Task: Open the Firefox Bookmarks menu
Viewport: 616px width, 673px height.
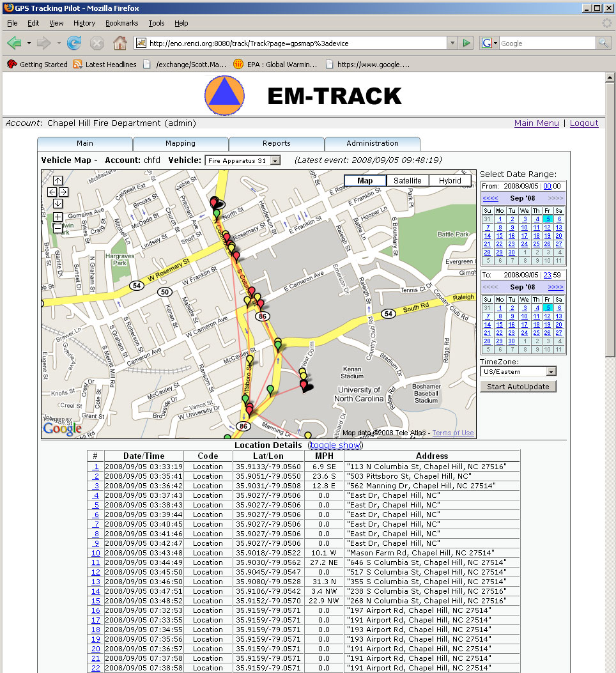Action: click(x=121, y=23)
